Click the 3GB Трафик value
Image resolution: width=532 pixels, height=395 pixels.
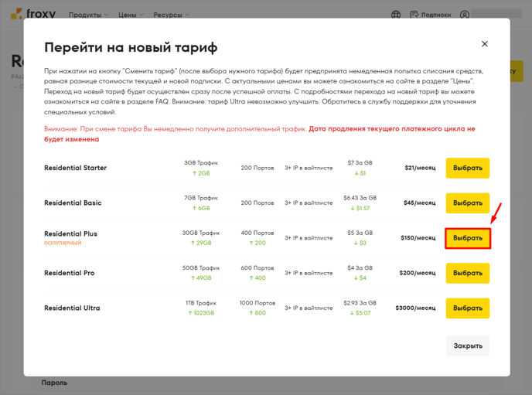(x=201, y=163)
